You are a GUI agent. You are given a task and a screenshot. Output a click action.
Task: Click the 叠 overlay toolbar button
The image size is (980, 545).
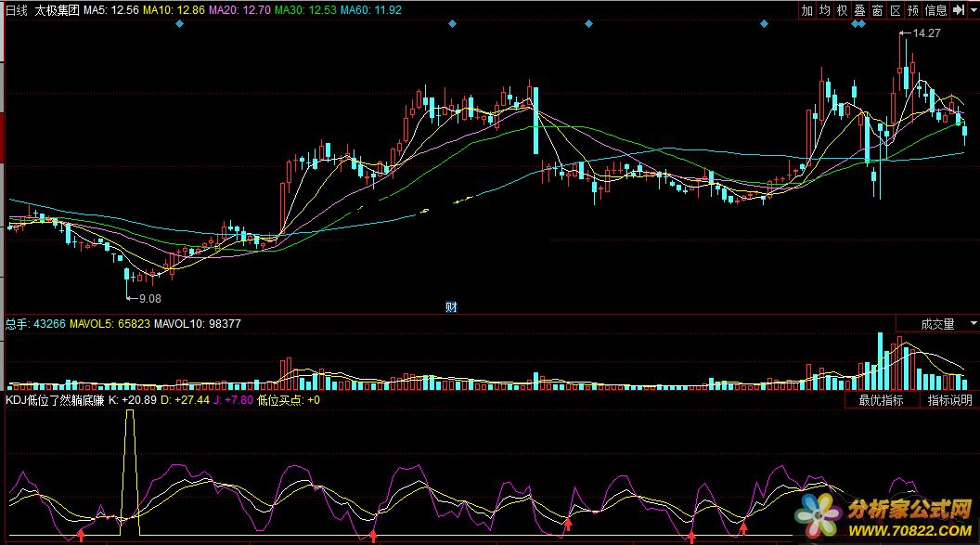860,10
